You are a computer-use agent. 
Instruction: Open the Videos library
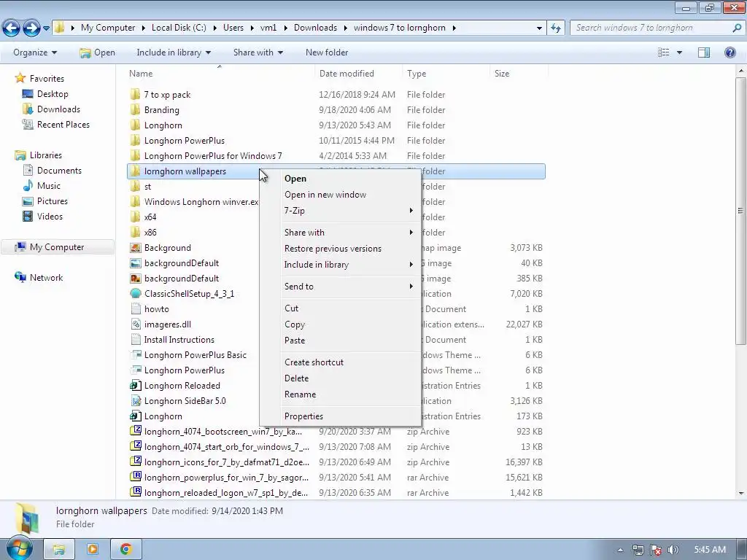(x=50, y=216)
